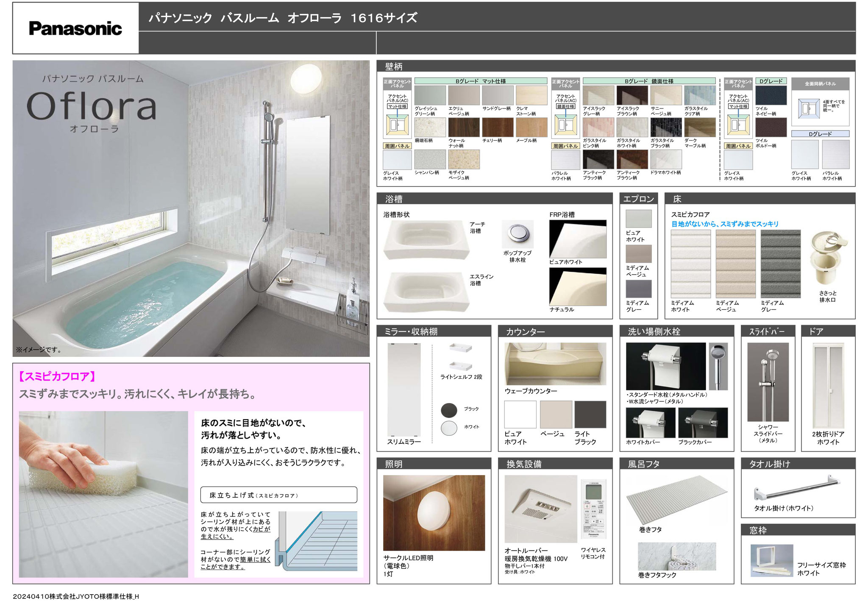Select the ベージュ counter swatch
The height and width of the screenshot is (601, 868).
tap(556, 415)
